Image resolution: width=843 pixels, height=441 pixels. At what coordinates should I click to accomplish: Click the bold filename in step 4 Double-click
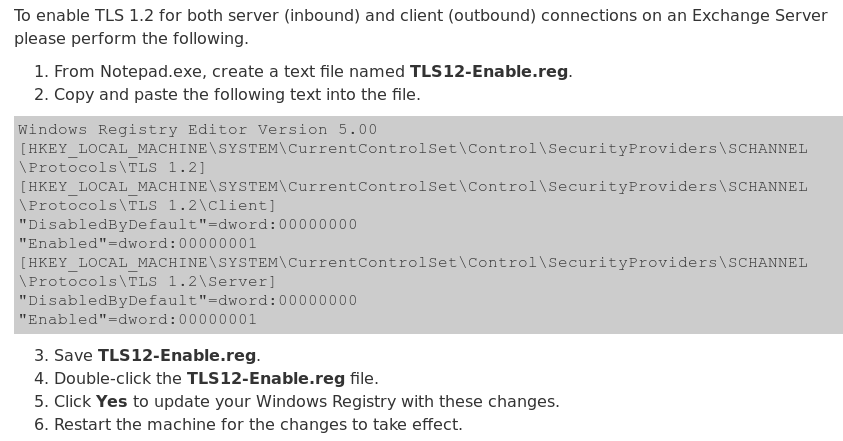(x=266, y=379)
